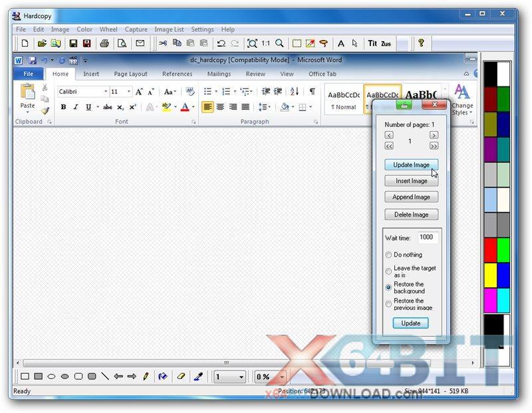Click the Italic icon in Word ribbon
This screenshot has width=532, height=413.
pos(76,107)
